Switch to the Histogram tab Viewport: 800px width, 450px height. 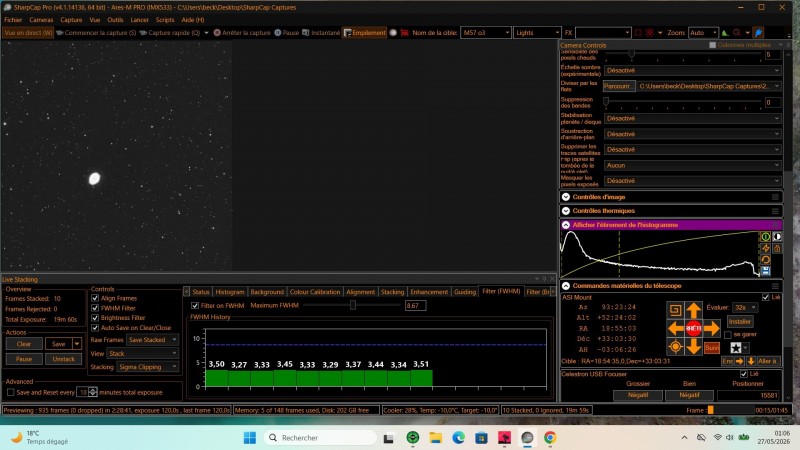tap(230, 292)
